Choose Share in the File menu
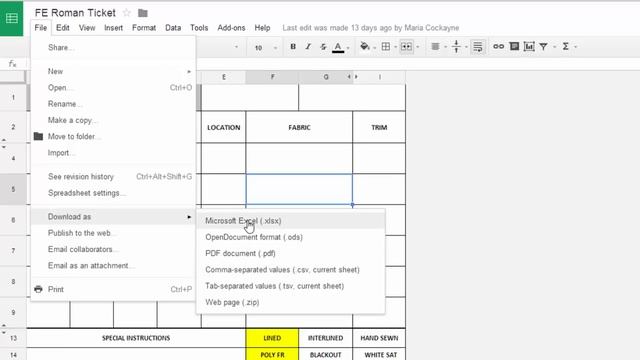 pyautogui.click(x=113, y=47)
